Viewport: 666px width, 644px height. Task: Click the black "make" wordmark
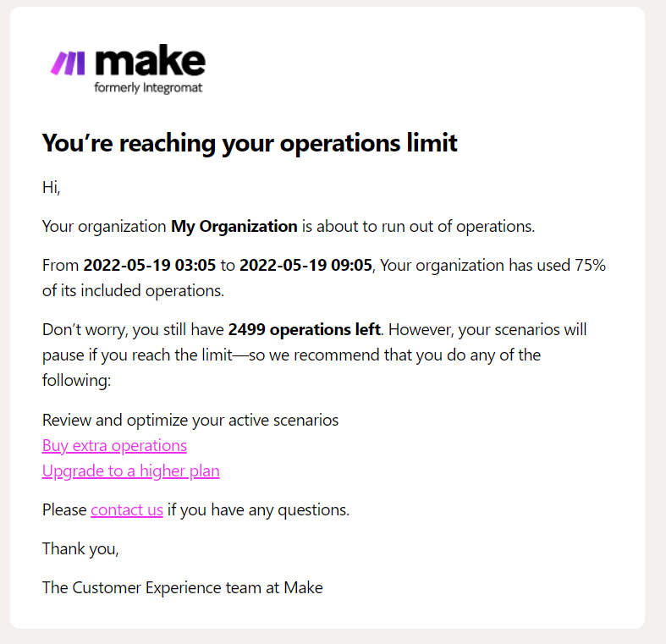[x=151, y=61]
